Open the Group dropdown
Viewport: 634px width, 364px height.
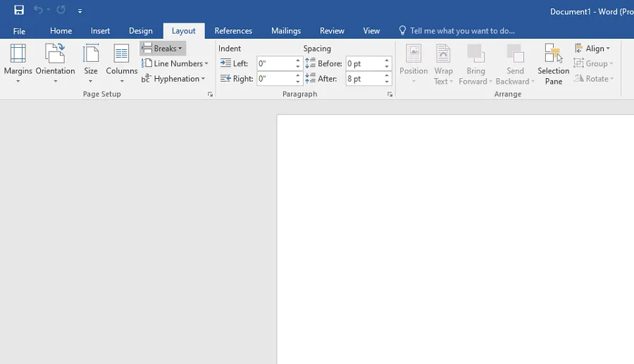tap(594, 63)
